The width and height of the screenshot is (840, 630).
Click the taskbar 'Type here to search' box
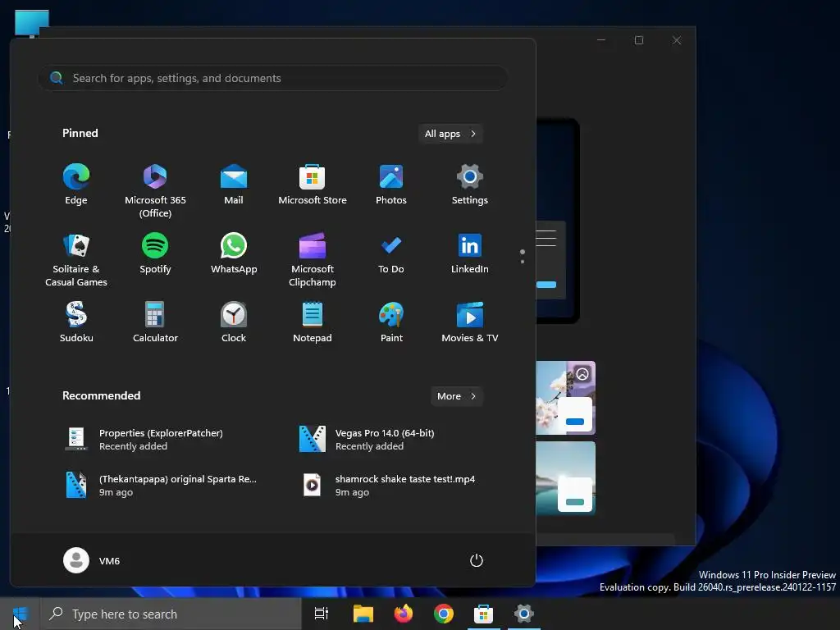(x=171, y=614)
